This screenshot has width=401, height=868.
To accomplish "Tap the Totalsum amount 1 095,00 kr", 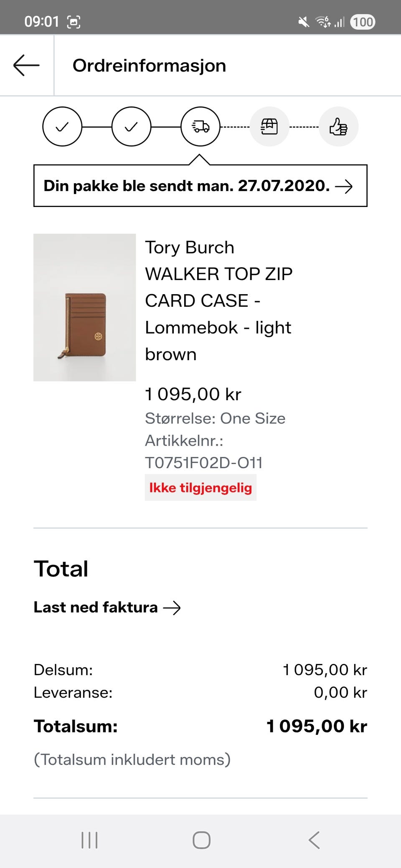I will pos(317,727).
